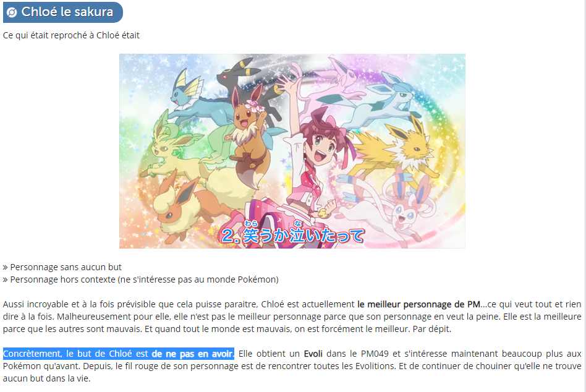586x392 pixels.
Task: Click the bullet 'Personnage hors contexte'
Action: pos(140,279)
